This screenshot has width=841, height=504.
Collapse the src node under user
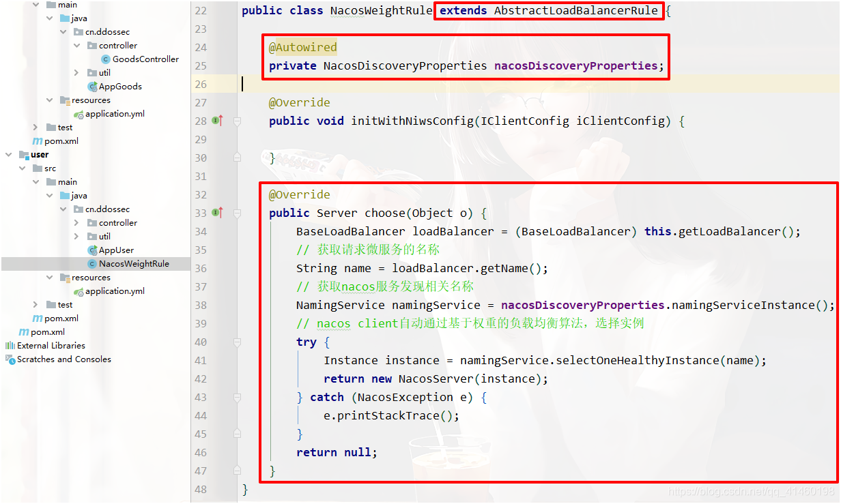(23, 168)
